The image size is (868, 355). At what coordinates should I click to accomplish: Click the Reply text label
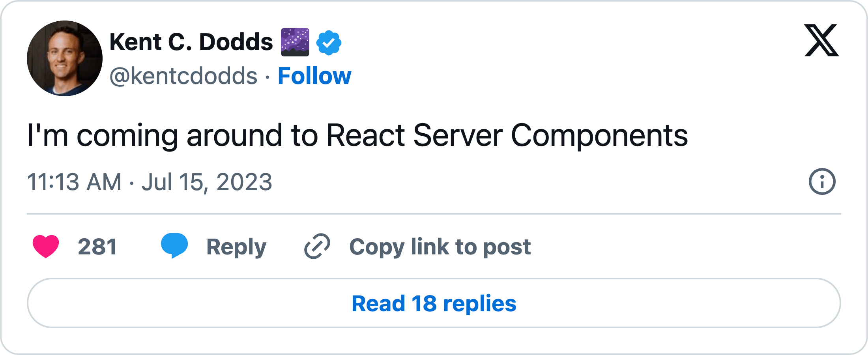click(236, 247)
